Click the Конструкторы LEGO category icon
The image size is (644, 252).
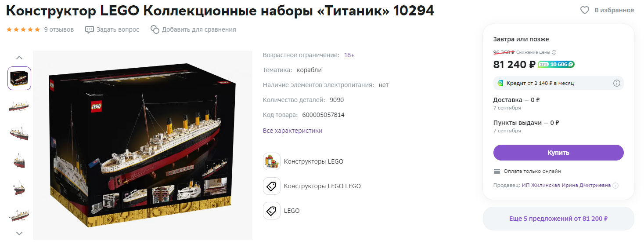point(271,161)
